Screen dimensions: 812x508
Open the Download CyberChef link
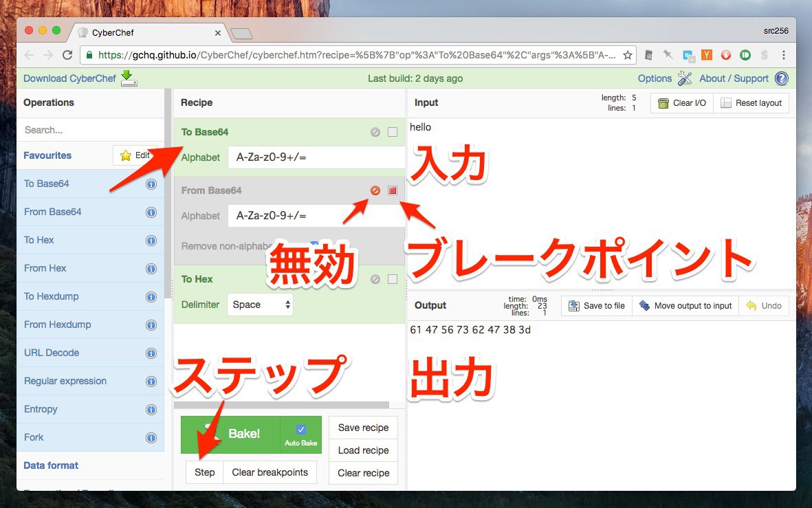tap(69, 78)
